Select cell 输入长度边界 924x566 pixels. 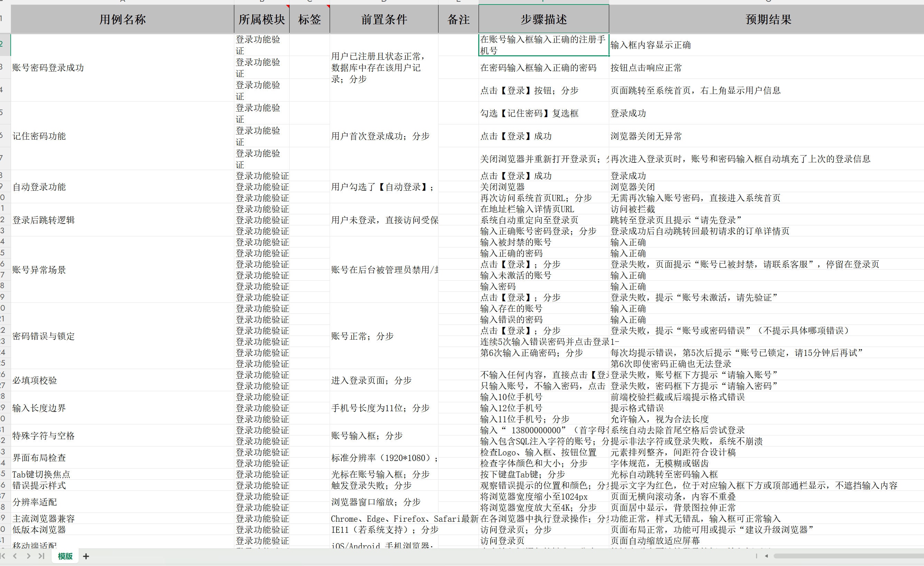coord(122,408)
